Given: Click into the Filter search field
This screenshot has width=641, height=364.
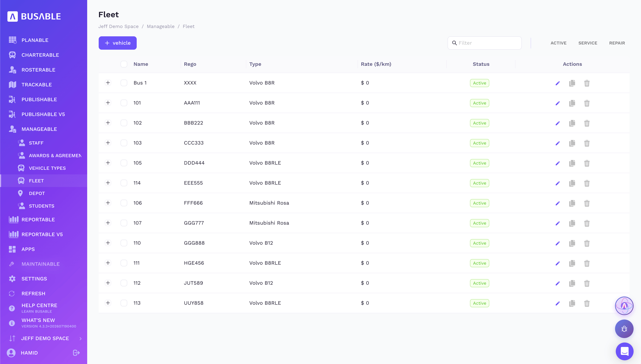Looking at the screenshot, I should 484,43.
